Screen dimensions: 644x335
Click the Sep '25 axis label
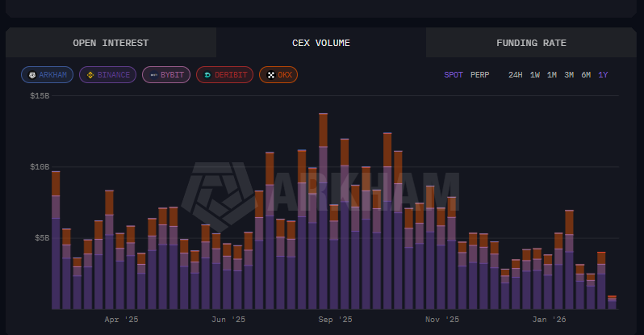[x=335, y=320]
